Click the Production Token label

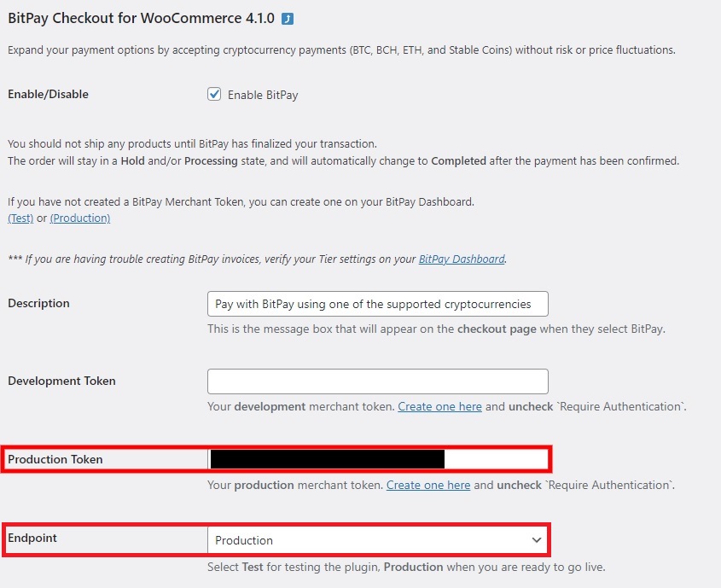click(x=55, y=459)
